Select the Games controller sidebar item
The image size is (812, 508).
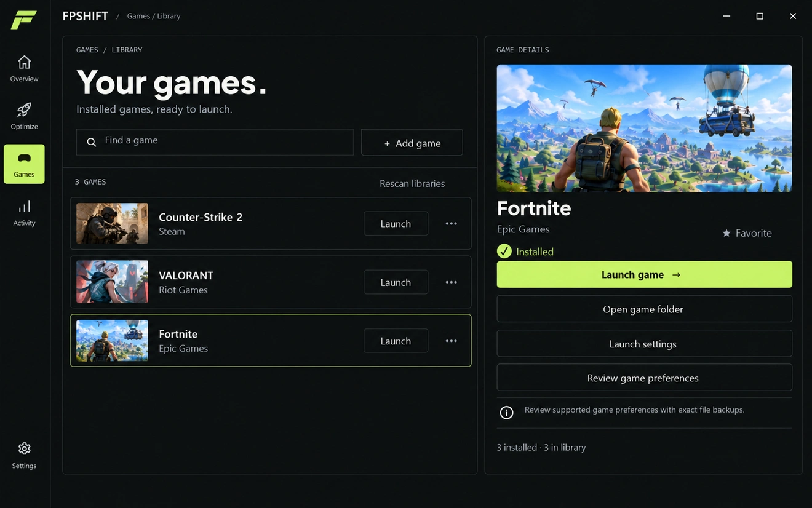[24, 164]
